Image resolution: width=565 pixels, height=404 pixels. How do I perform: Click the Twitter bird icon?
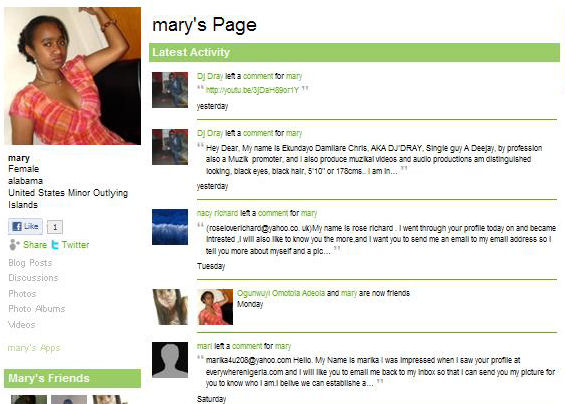pos(55,245)
